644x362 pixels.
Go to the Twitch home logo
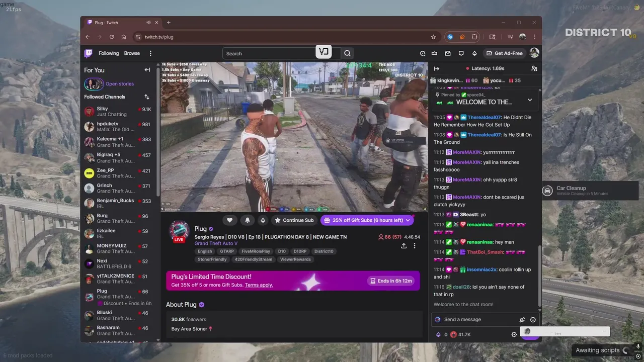89,53
